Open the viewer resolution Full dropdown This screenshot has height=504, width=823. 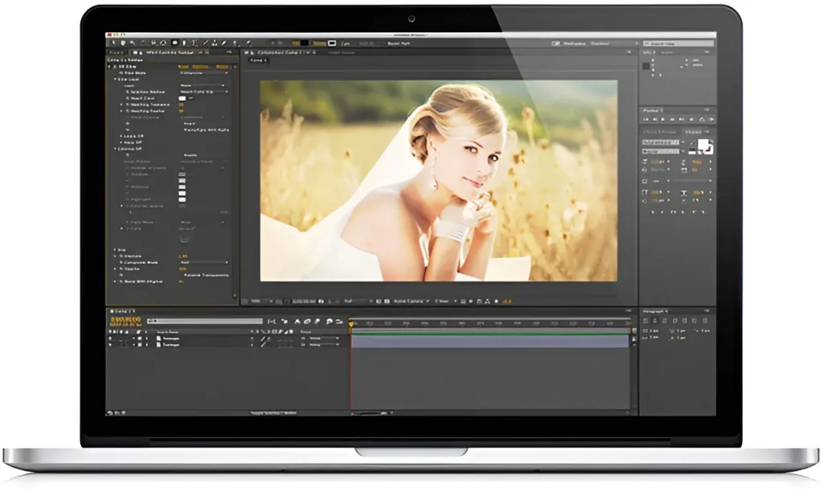coord(358,301)
